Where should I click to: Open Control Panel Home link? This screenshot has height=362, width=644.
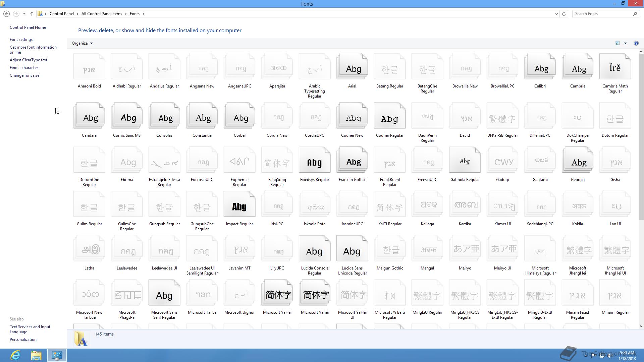pyautogui.click(x=28, y=27)
